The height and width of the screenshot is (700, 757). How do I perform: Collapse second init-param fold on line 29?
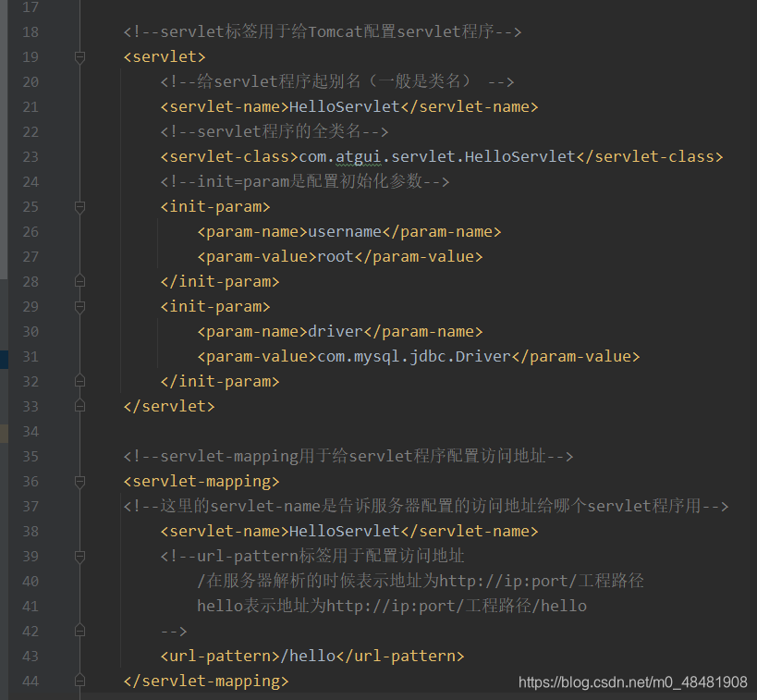(80, 307)
